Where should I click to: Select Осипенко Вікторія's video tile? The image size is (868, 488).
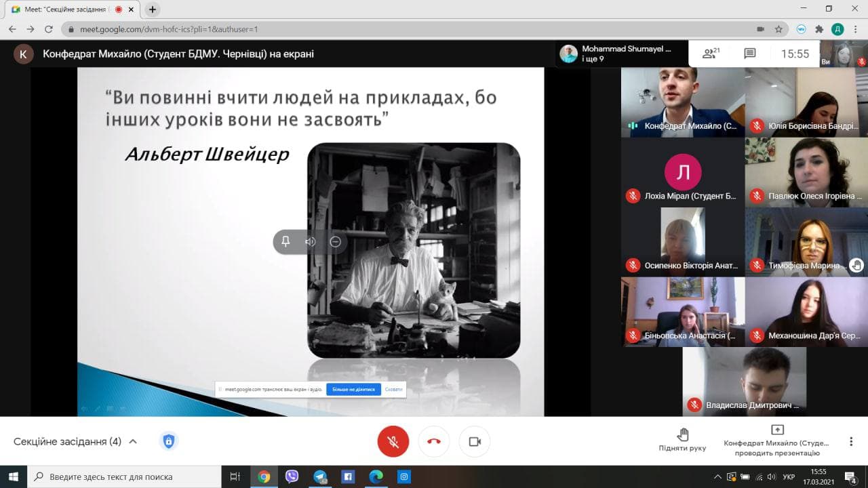pos(683,242)
